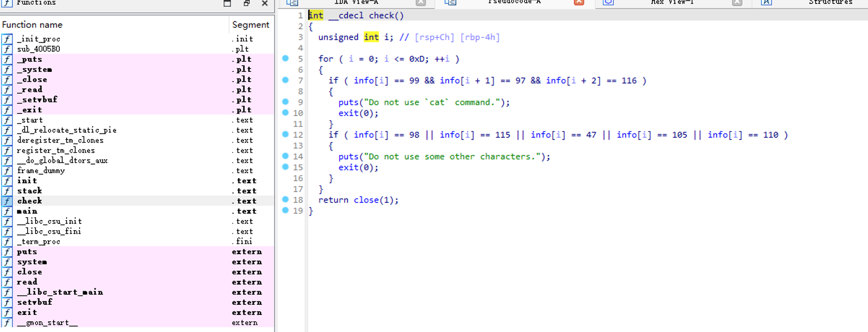Select the __do_global_dtors_aux function row
Image resolution: width=868 pixels, height=332 pixels.
(x=137, y=161)
